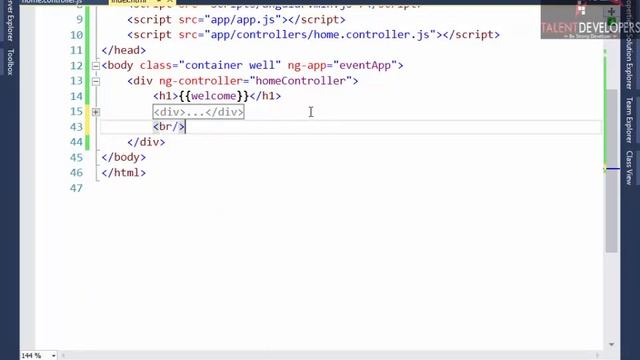This screenshot has width=640, height=360.
Task: Click the </div> tag on line 44
Action: tap(146, 142)
